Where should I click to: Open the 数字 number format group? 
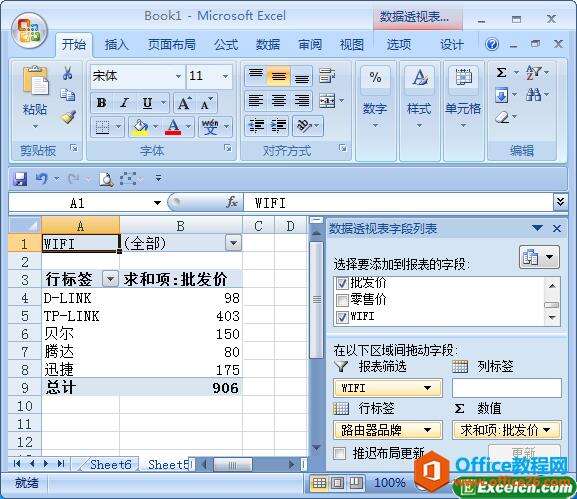pos(375,110)
